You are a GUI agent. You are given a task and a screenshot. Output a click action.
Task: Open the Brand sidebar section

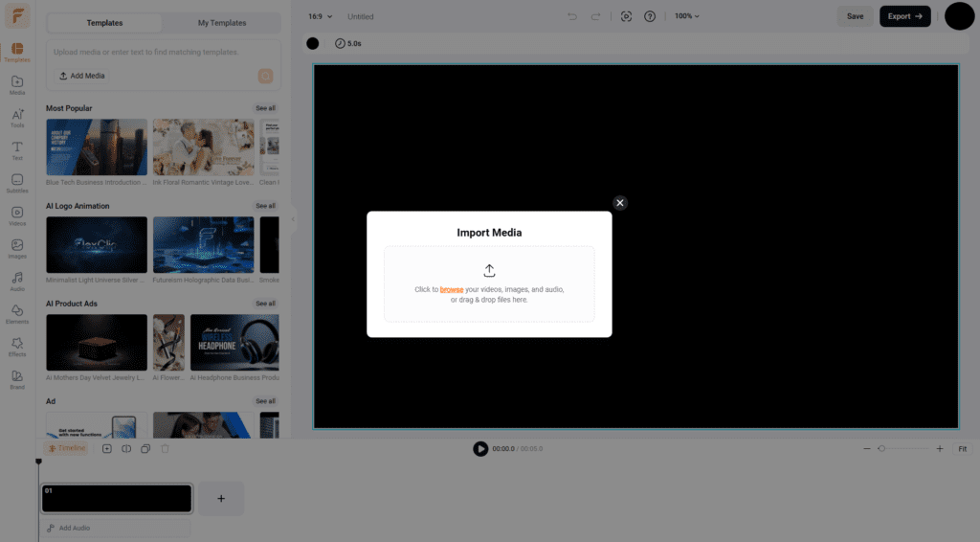click(x=17, y=379)
